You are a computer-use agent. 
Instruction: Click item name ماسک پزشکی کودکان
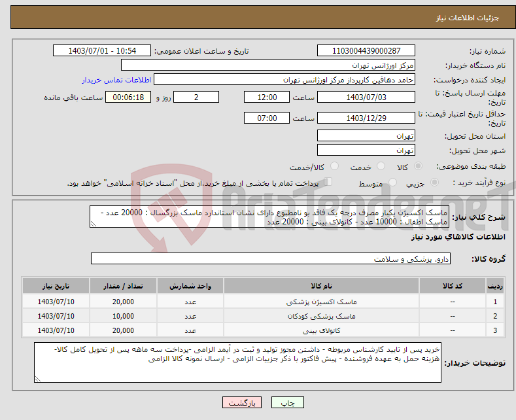321,316
